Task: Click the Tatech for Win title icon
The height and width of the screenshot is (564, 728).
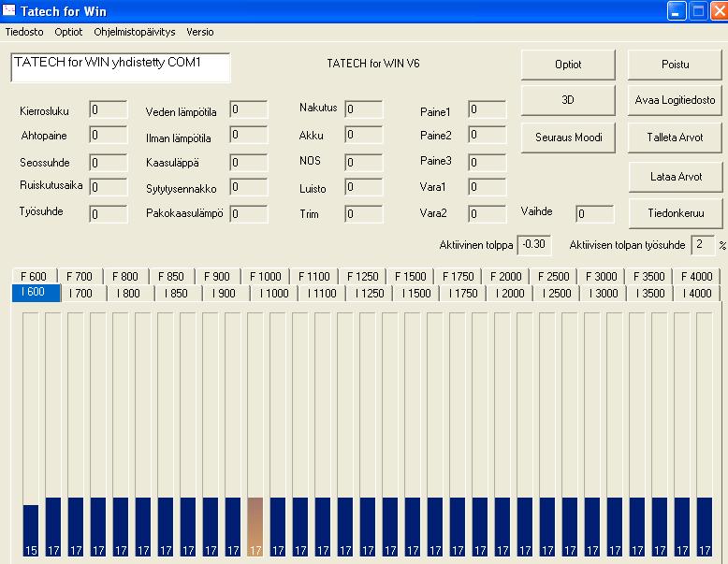Action: coord(8,10)
